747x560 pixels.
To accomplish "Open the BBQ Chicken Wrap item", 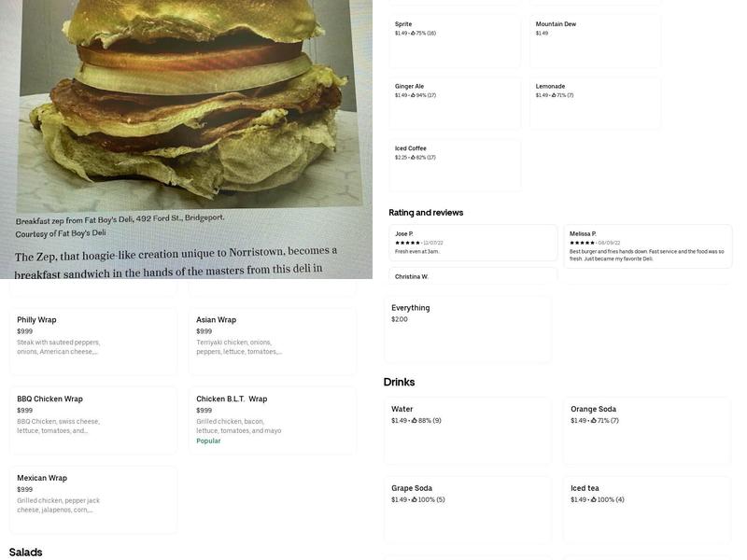I will (93, 420).
